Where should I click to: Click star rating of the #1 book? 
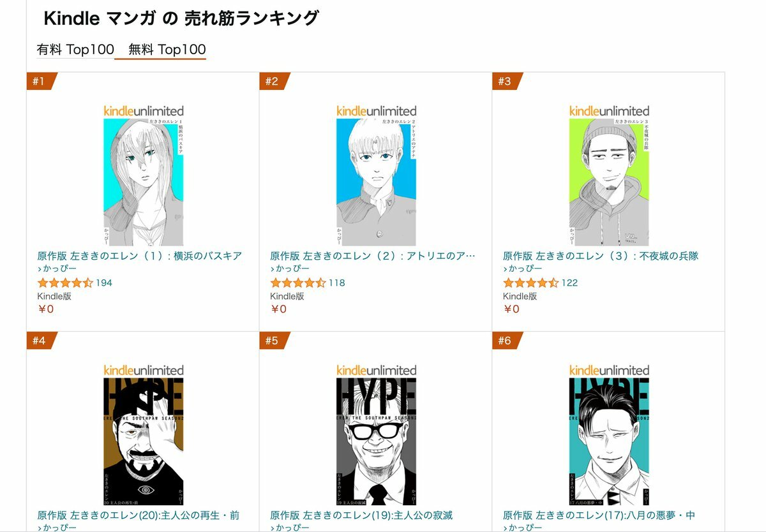click(65, 283)
